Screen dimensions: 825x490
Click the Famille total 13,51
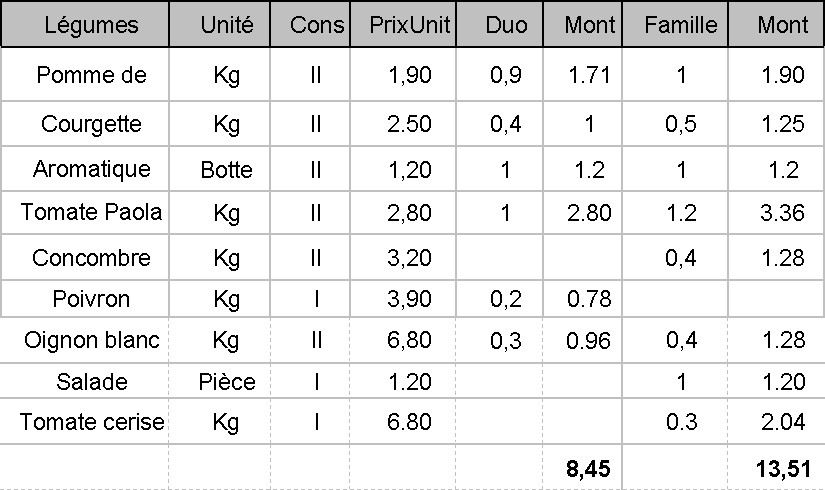point(781,466)
